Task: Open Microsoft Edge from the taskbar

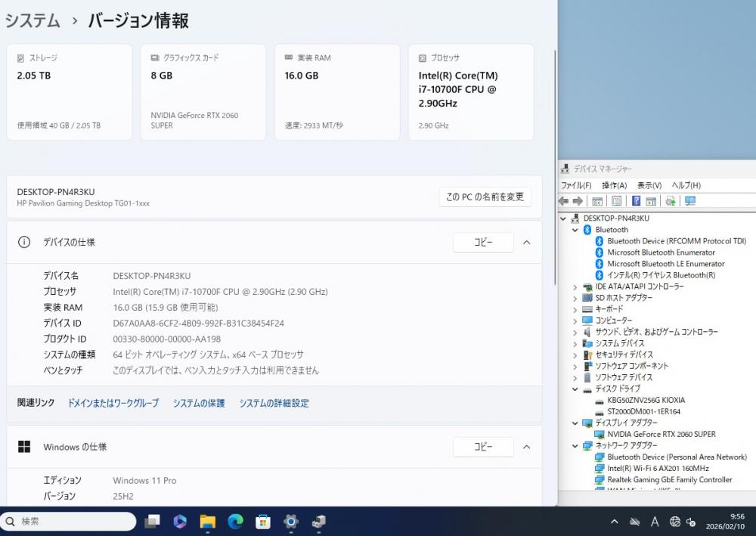Action: coord(235,521)
